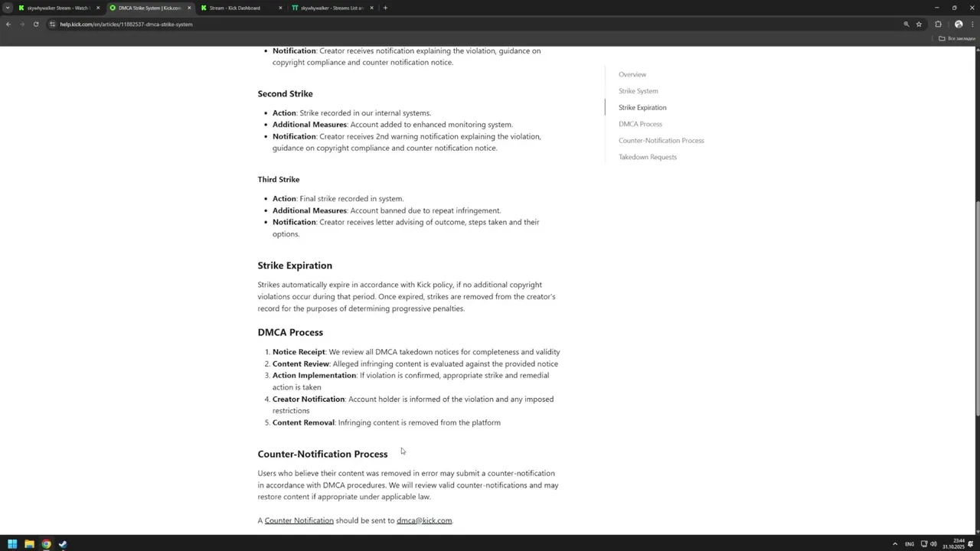Screen dimensions: 980x551
Task: Click the Content Review list item
Action: point(415,364)
